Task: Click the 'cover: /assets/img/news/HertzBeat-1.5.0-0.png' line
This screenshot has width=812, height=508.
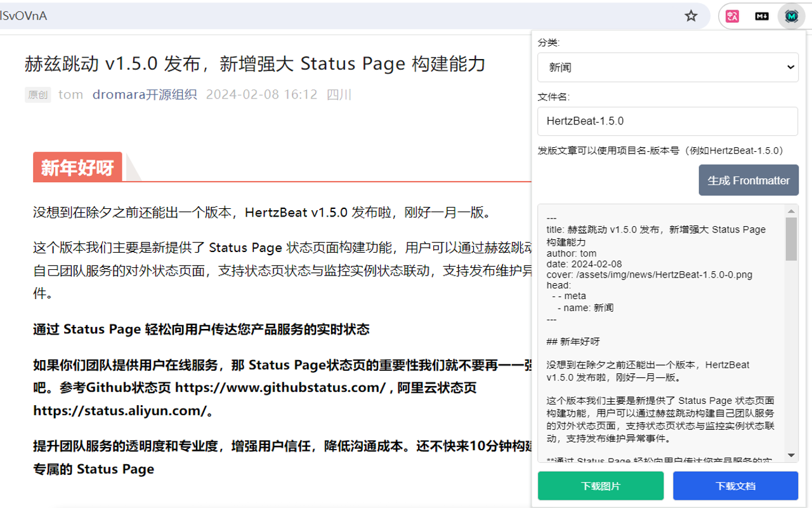Action: click(649, 275)
